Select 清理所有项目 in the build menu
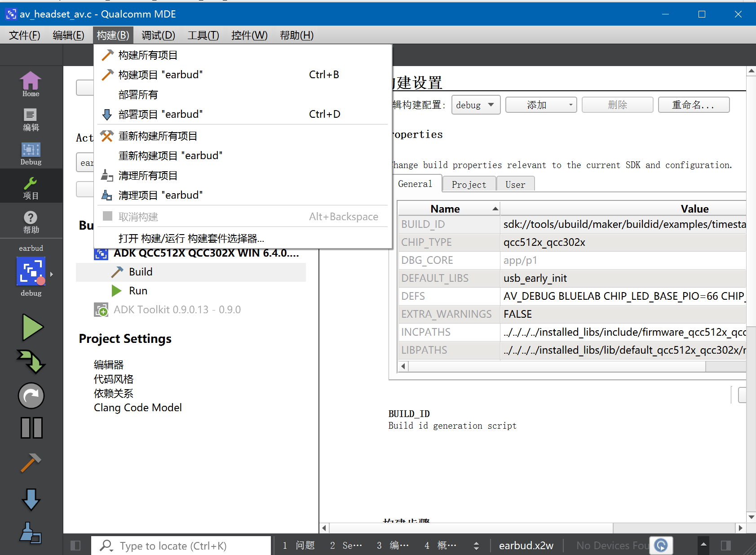Image resolution: width=756 pixels, height=555 pixels. click(x=148, y=176)
